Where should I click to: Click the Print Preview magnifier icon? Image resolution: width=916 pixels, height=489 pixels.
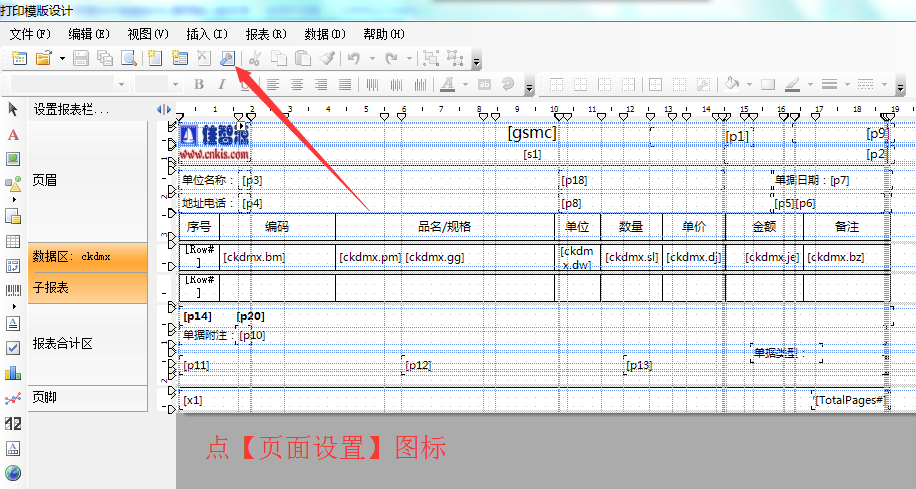pos(128,59)
